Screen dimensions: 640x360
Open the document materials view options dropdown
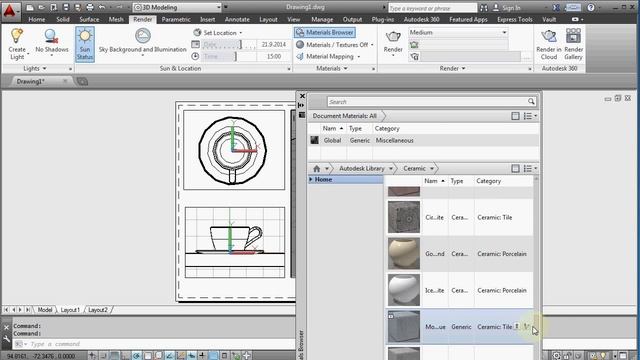(x=530, y=116)
